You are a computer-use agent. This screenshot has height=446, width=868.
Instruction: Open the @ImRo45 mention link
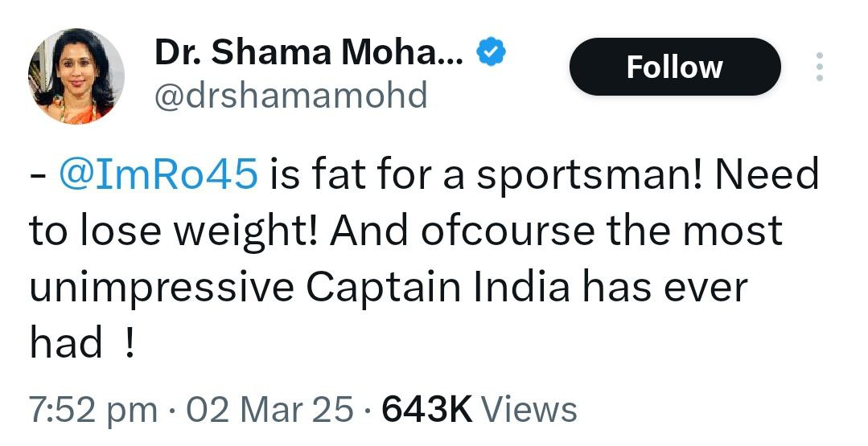click(x=159, y=174)
